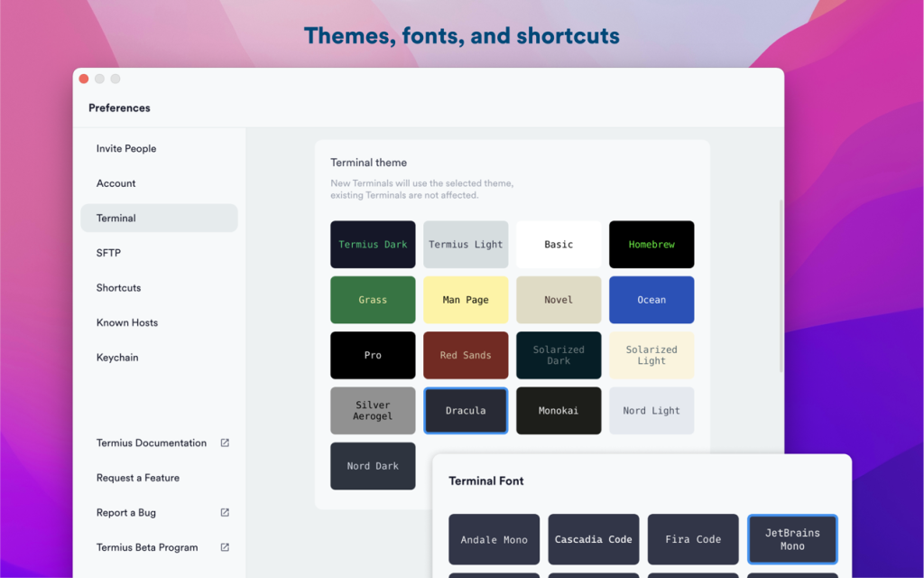Choose the Termius Dark theme
The width and height of the screenshot is (924, 578).
tap(373, 245)
